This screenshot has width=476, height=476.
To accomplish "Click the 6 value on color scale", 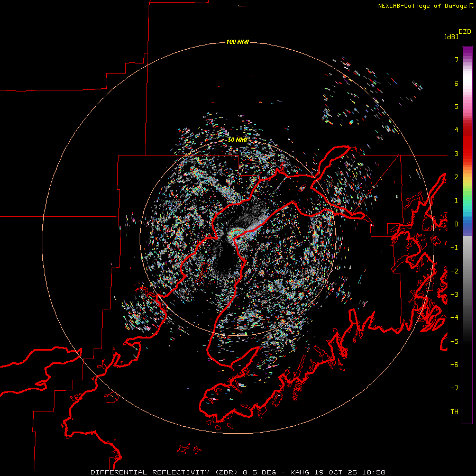I will [x=456, y=83].
